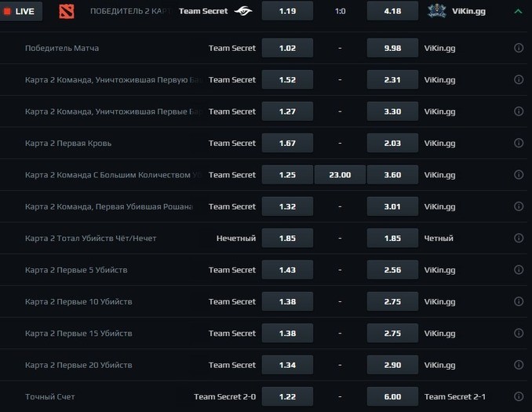
Task: Pick draw odds 23.00 for most kills
Action: (340, 175)
